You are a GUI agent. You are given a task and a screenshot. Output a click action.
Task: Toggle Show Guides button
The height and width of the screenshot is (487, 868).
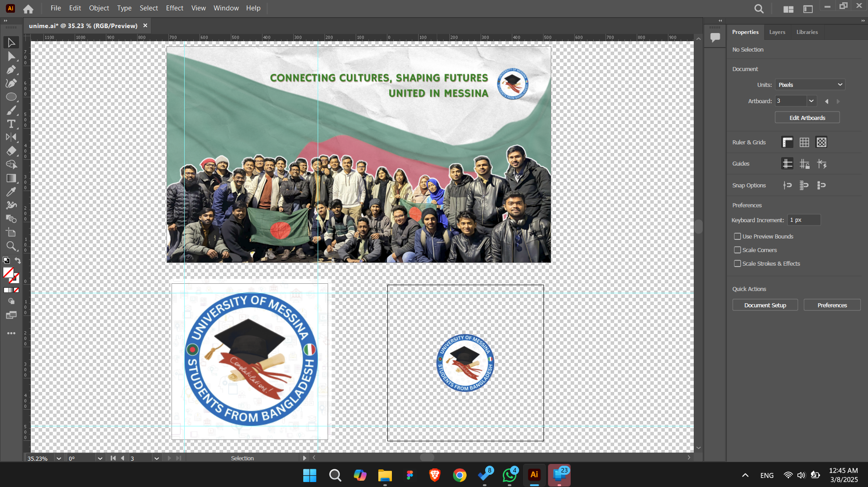tap(787, 164)
